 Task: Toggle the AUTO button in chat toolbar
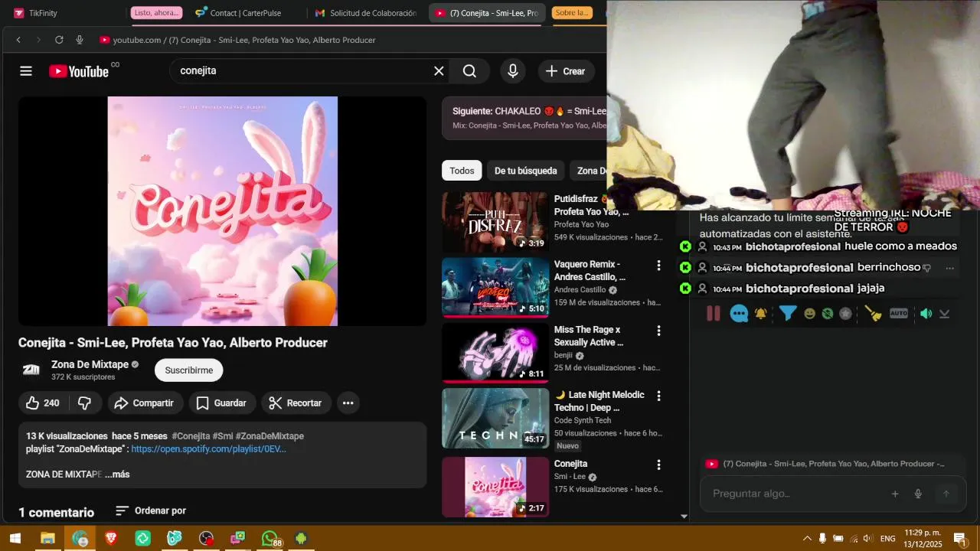(x=899, y=314)
